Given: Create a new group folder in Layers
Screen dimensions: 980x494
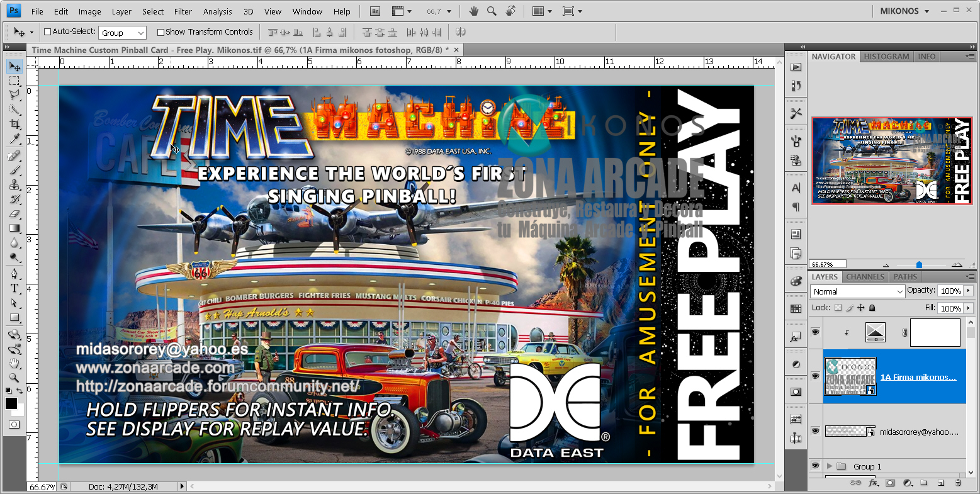Looking at the screenshot, I should point(924,483).
